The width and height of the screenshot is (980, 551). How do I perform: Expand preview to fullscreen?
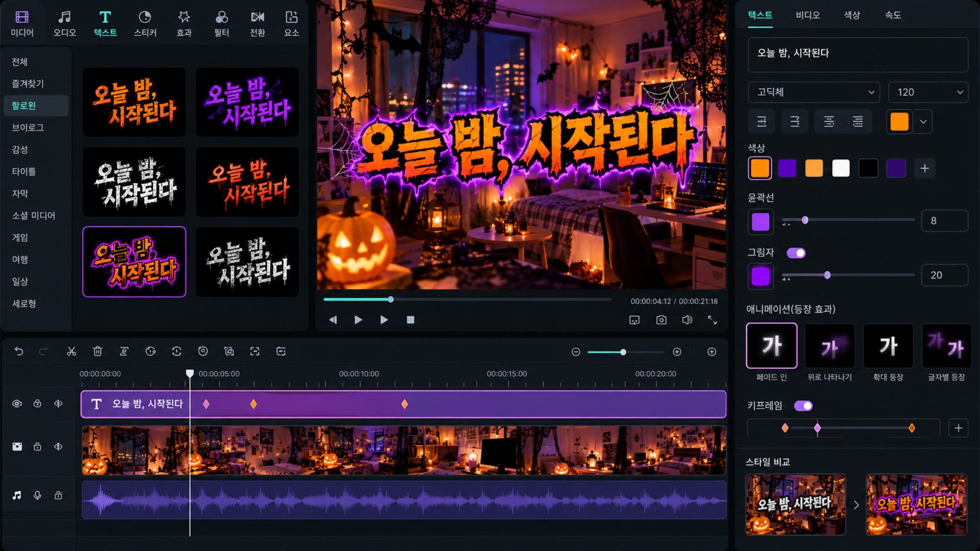(712, 320)
